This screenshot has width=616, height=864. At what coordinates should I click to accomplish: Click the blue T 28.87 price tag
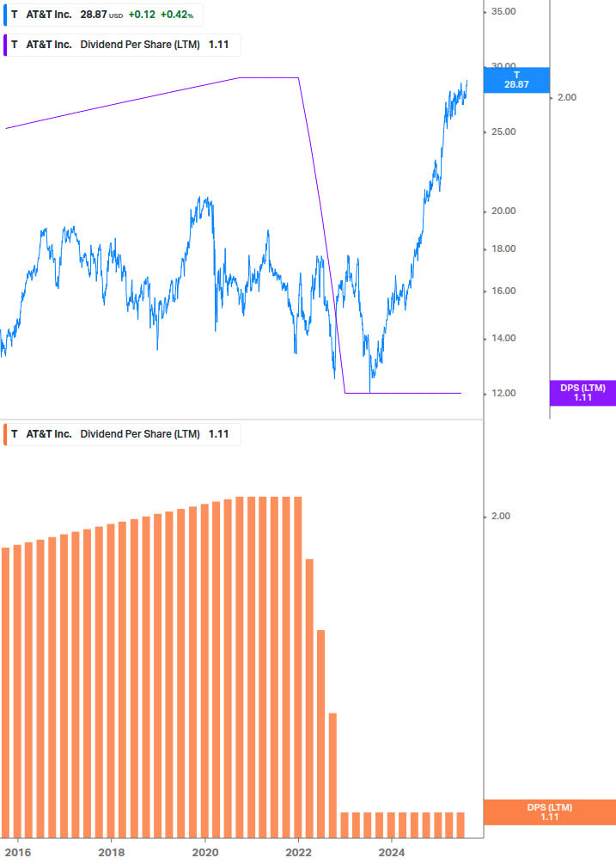coord(516,80)
